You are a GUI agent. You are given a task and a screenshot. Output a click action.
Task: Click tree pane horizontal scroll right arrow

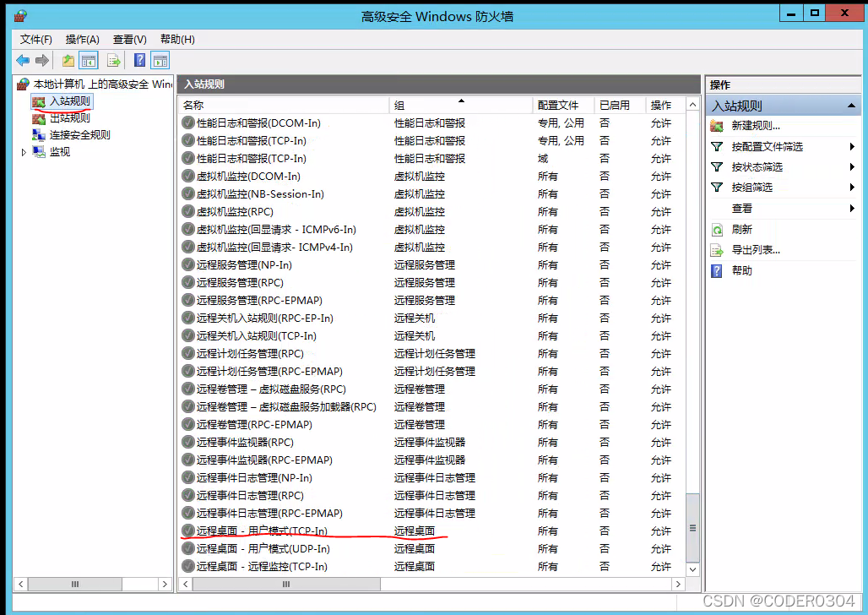[165, 584]
